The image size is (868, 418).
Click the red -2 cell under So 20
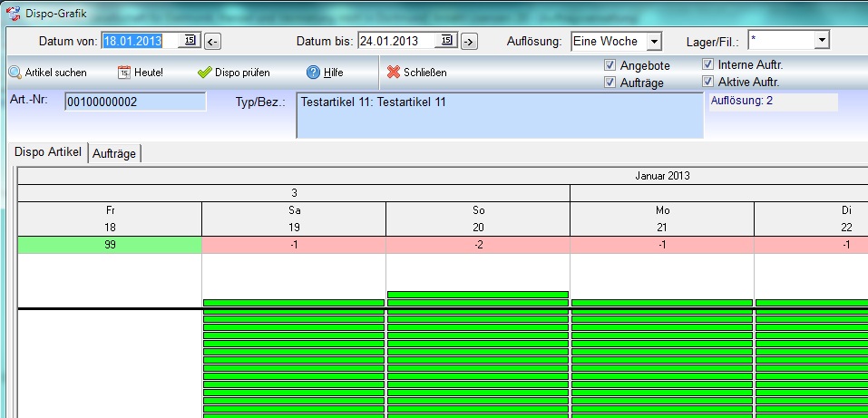click(x=478, y=245)
